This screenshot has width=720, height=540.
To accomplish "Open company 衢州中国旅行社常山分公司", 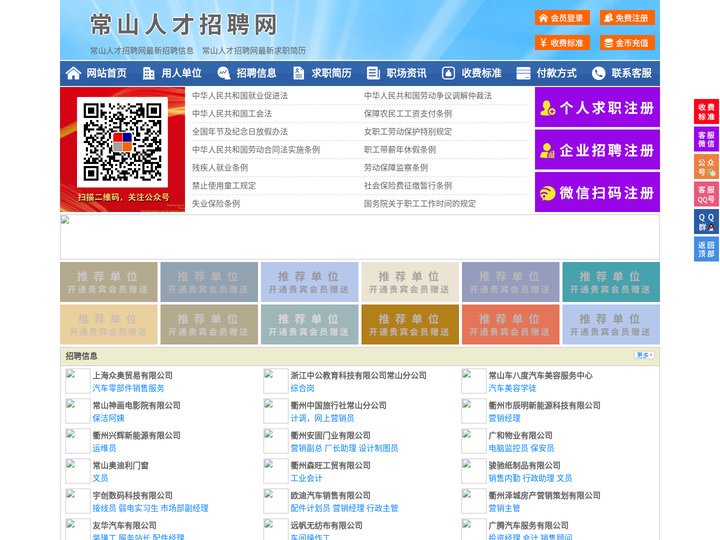I will coord(338,405).
